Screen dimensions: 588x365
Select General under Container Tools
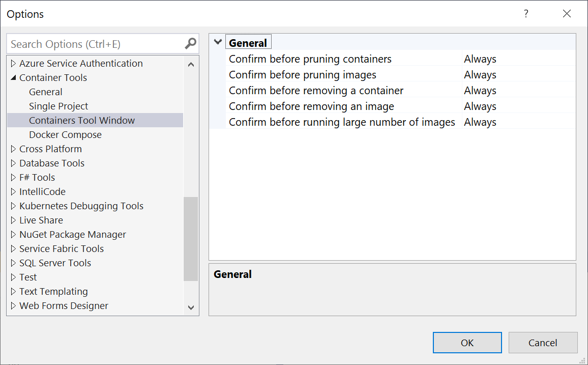45,92
